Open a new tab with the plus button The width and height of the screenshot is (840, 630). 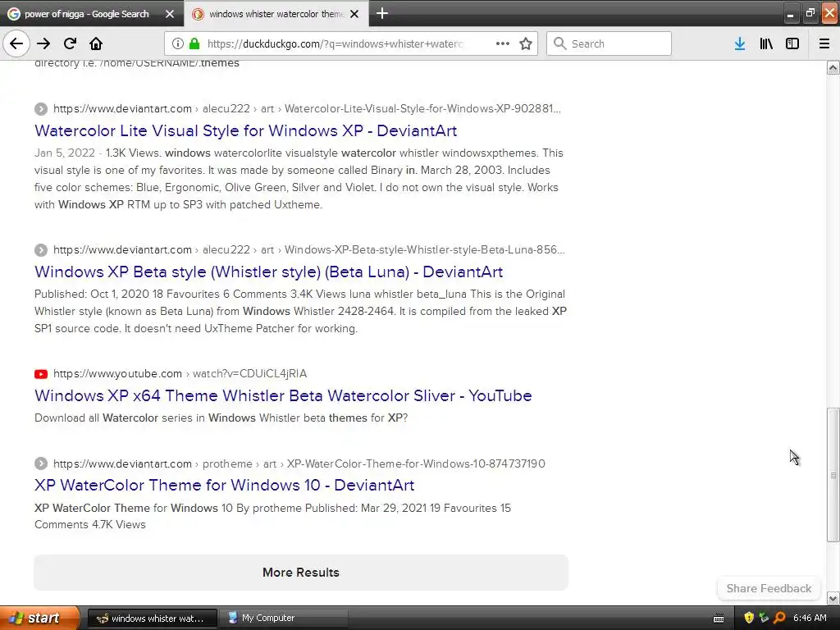click(382, 13)
